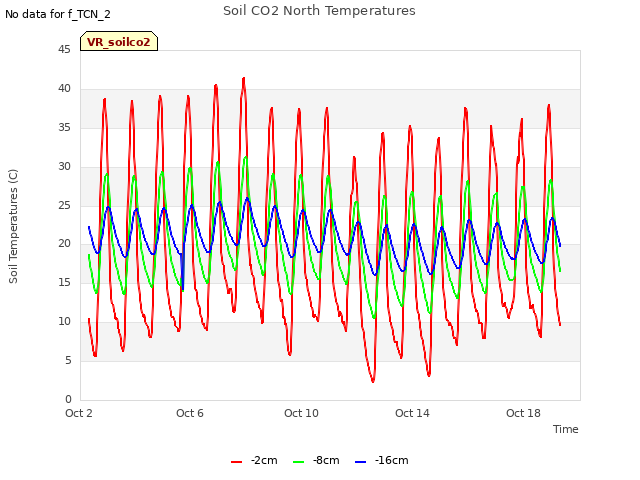640x480 pixels.
Task: Click the 40 y-axis tick label
Action: (64, 88)
